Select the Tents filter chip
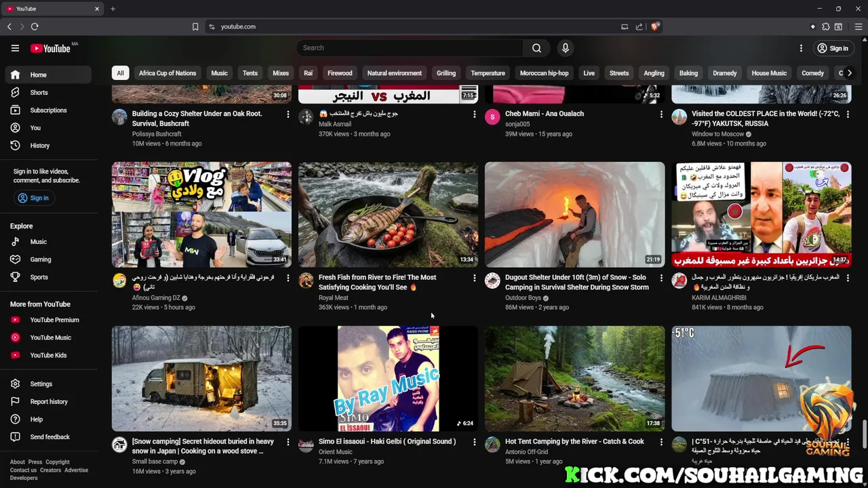 pyautogui.click(x=250, y=73)
